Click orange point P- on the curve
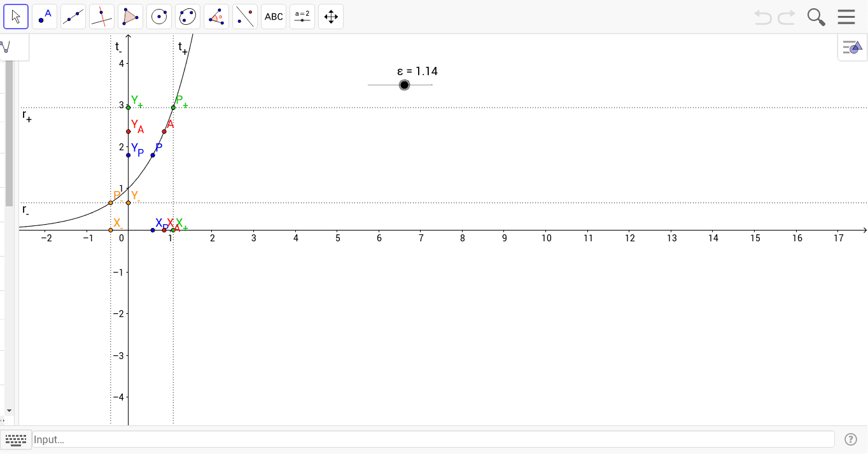 [111, 203]
